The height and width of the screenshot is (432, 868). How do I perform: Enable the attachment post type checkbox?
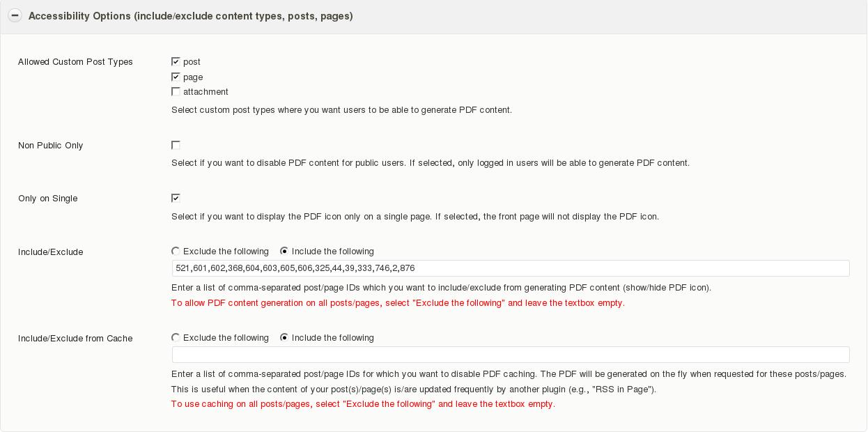tap(176, 91)
